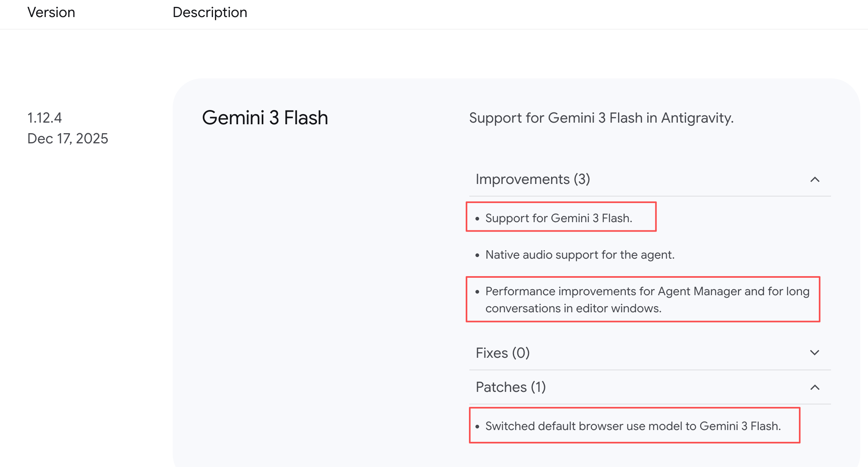Image resolution: width=868 pixels, height=467 pixels.
Task: Click bullet dot before 'Support for Gemini 3 Flash.'
Action: coord(477,219)
